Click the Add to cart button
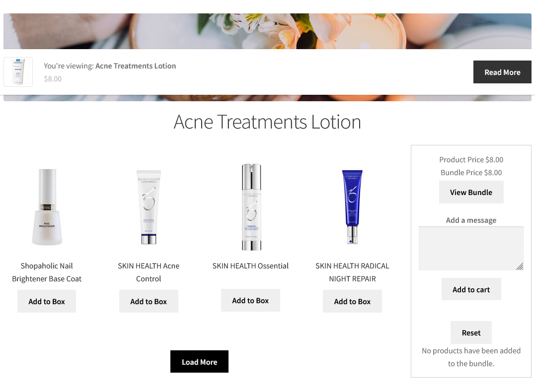 click(x=471, y=289)
